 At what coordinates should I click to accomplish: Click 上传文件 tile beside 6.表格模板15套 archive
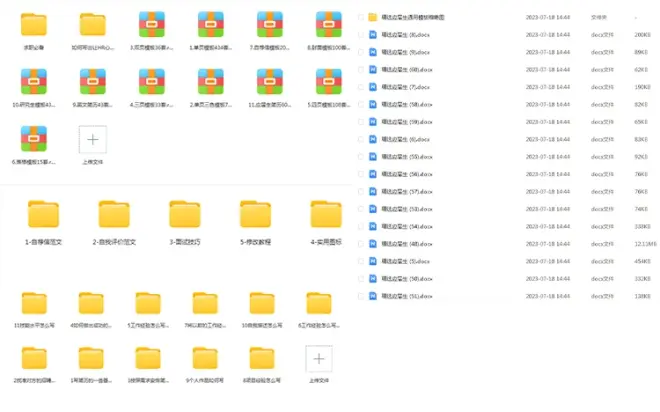click(93, 139)
